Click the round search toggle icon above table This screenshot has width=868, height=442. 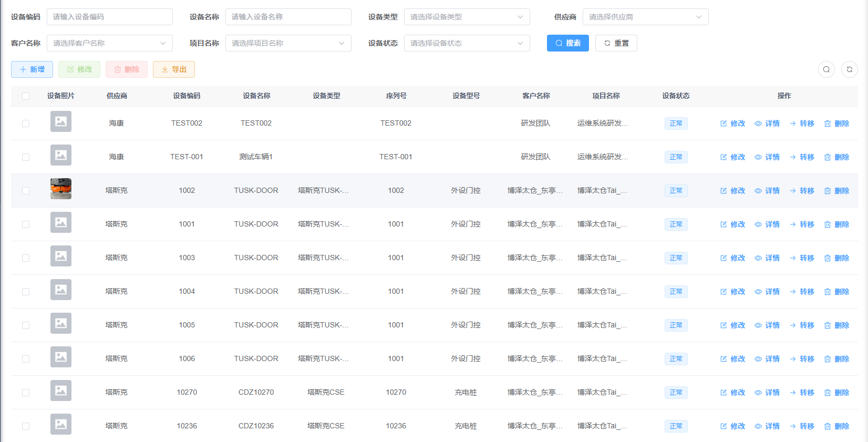[x=826, y=69]
